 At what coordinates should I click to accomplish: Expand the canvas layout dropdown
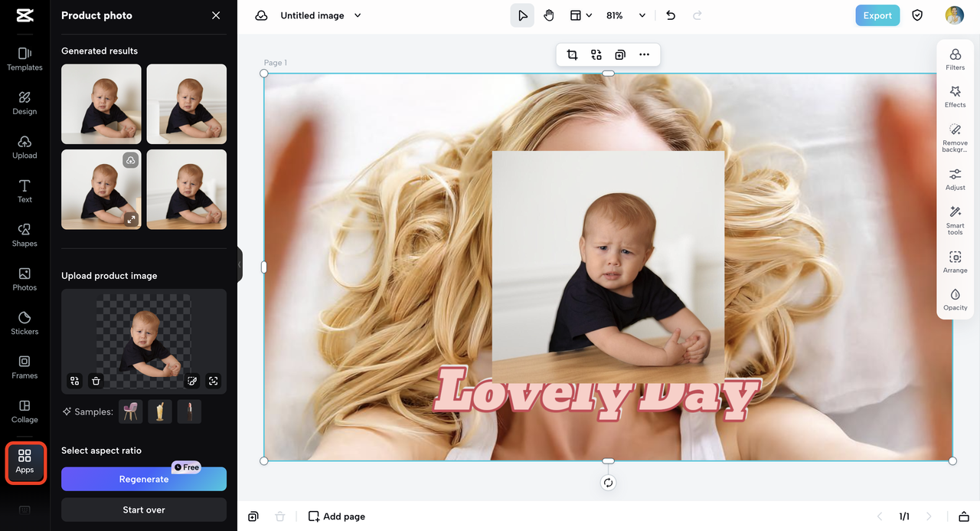pyautogui.click(x=581, y=15)
